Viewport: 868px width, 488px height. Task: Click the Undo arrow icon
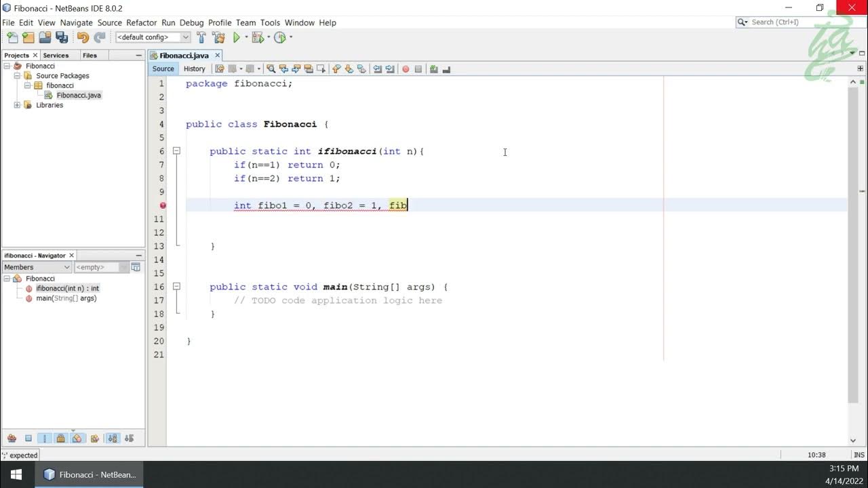[83, 37]
